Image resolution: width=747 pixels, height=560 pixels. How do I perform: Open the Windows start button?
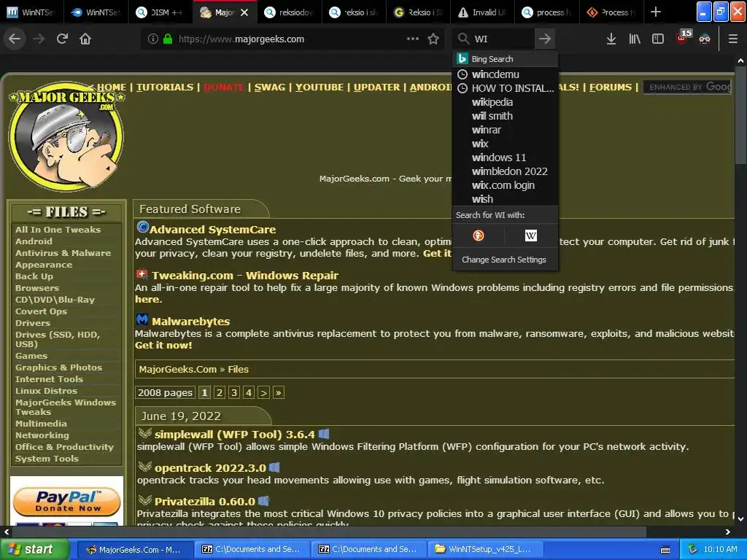(34, 549)
